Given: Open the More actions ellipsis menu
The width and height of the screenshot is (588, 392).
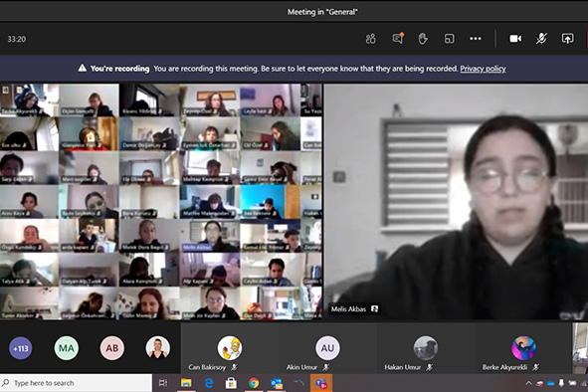Looking at the screenshot, I should click(x=476, y=39).
